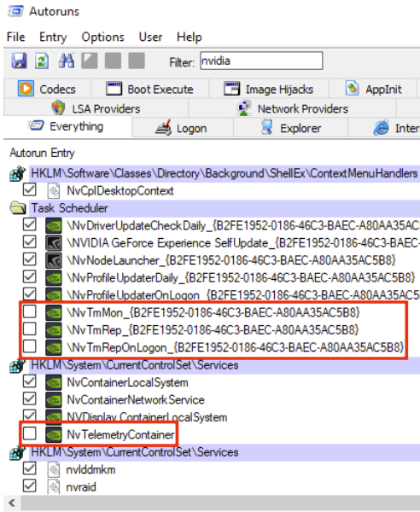Screen dimensions: 420x512
Task: Open the File menu
Action: [15, 37]
